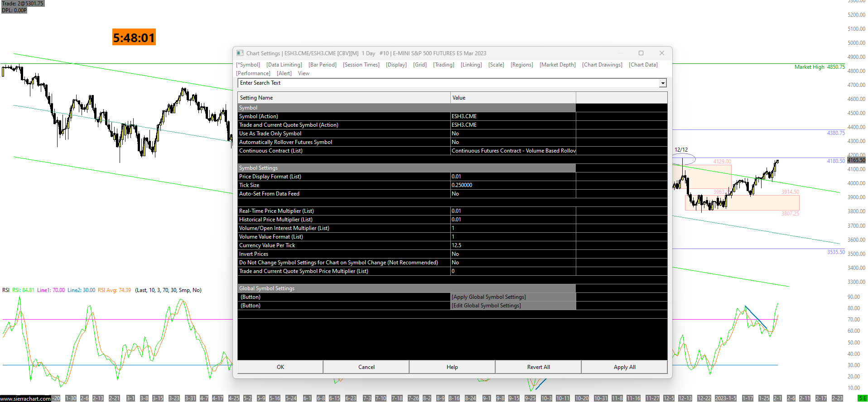Click the Setting Name column header
The image size is (868, 402).
(344, 98)
